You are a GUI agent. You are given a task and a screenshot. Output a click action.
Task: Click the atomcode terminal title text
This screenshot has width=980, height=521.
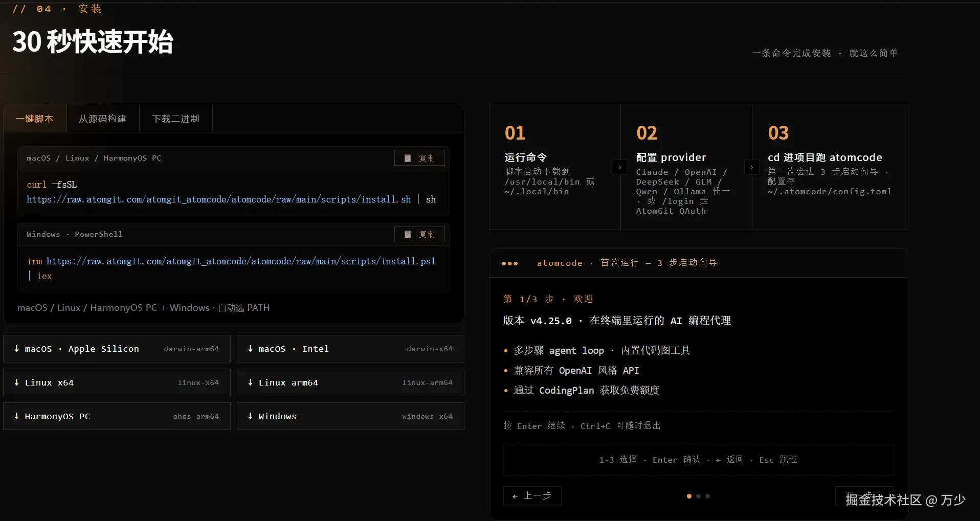(x=627, y=263)
